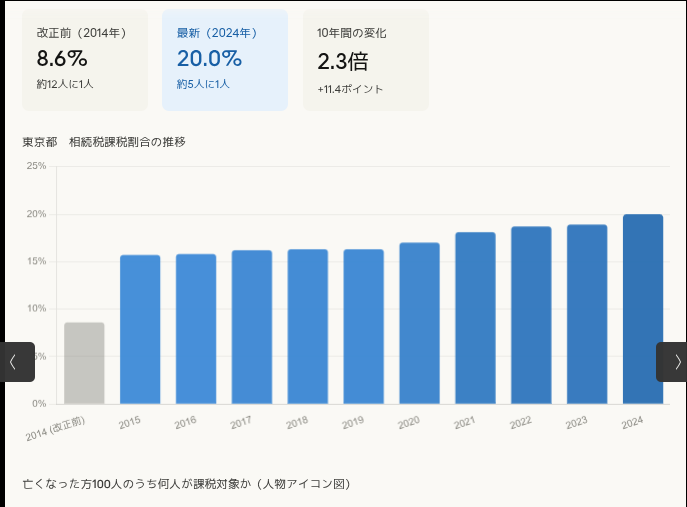This screenshot has width=687, height=507.
Task: Click the 2021 bar in chart
Action: pos(475,318)
